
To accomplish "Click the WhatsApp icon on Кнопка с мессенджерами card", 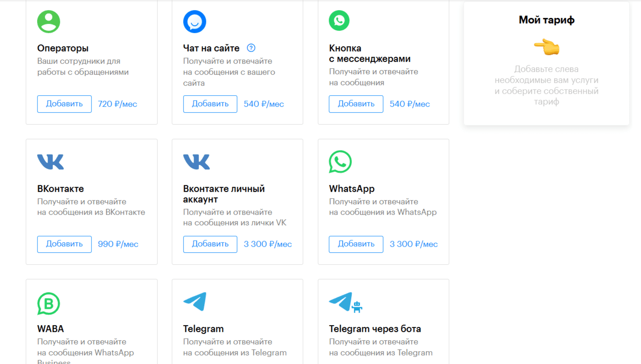I will tap(339, 20).
